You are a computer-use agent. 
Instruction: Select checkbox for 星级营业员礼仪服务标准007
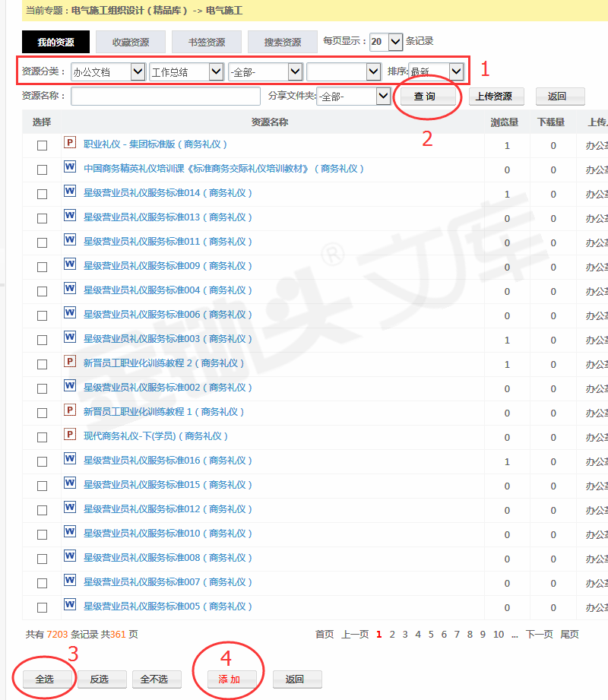pyautogui.click(x=43, y=583)
